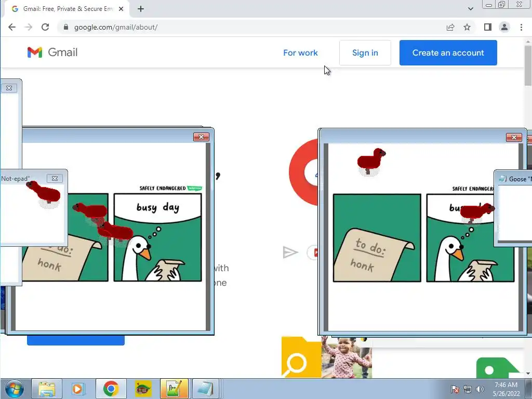
Task: Open Chrome three-dot menu
Action: coord(521,27)
